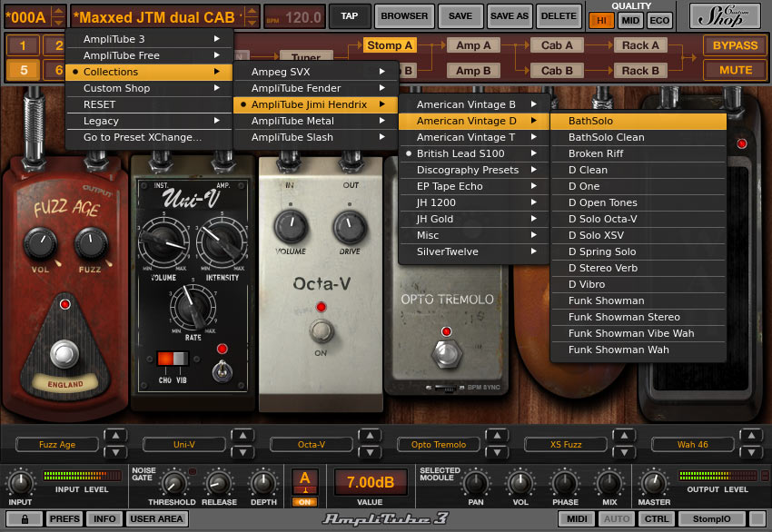The image size is (772, 532).
Task: Choose the D Solo Octa-V preset
Action: (x=638, y=219)
